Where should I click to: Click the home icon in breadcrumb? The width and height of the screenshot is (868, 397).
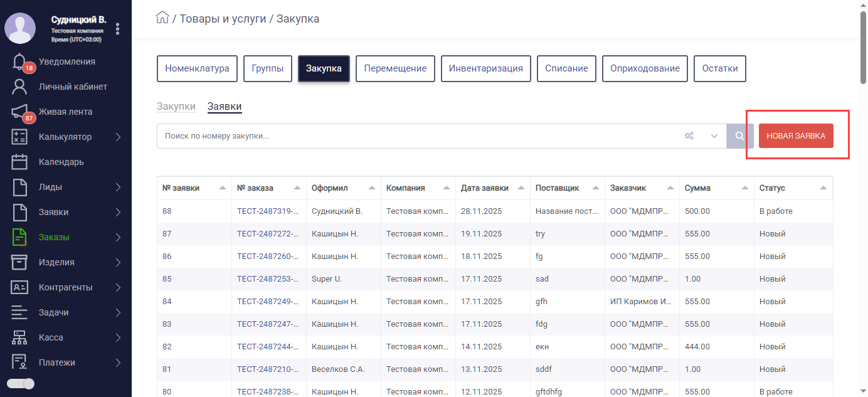(162, 18)
